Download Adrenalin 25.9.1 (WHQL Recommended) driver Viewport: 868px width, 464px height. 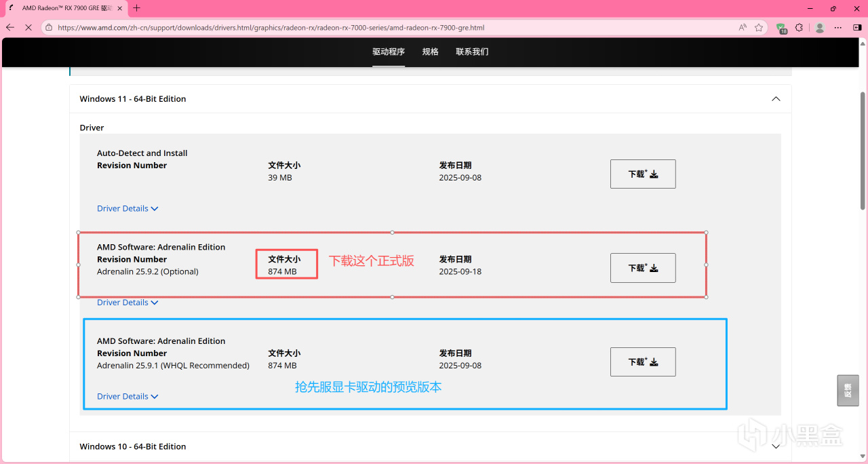pyautogui.click(x=643, y=362)
